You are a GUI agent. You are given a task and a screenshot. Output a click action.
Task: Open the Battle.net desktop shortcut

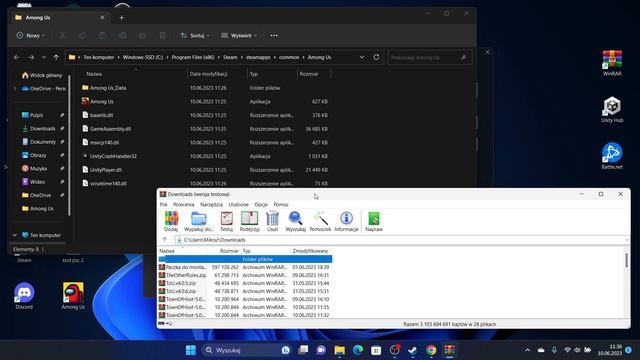tap(612, 156)
